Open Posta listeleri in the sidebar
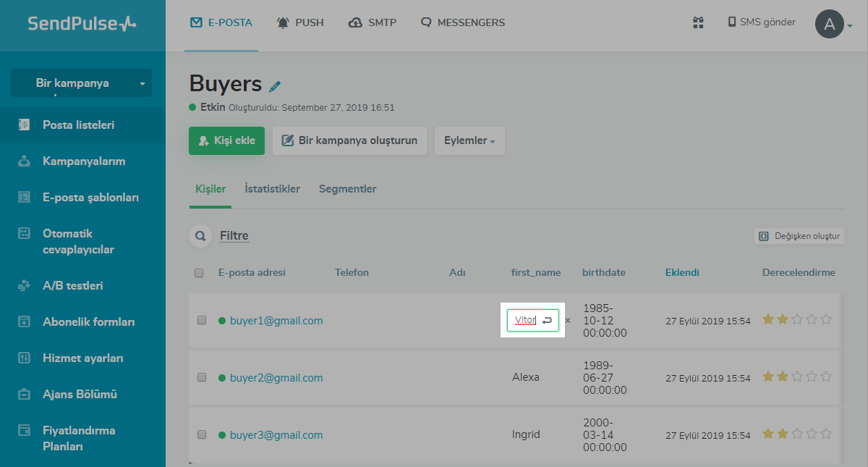This screenshot has height=467, width=868. [78, 125]
